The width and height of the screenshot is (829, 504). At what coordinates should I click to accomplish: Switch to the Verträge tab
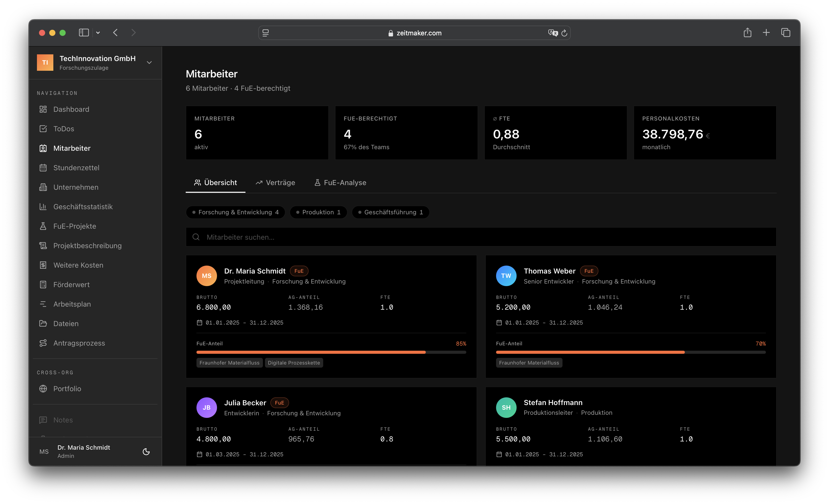[x=275, y=183]
